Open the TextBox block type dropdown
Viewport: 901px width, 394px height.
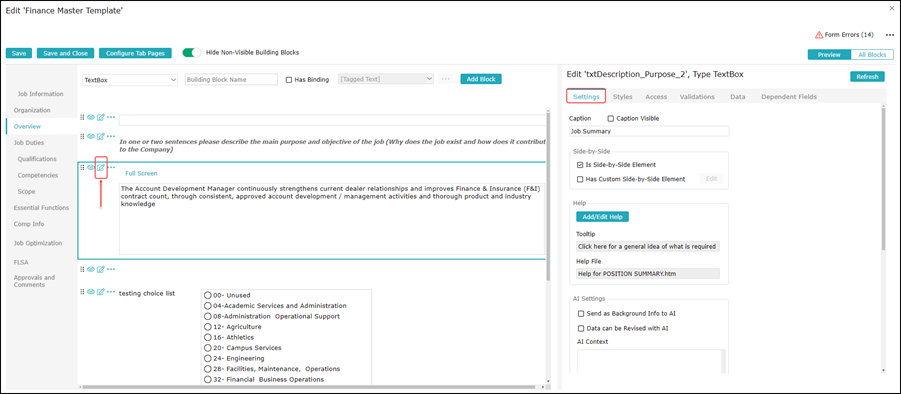(130, 80)
